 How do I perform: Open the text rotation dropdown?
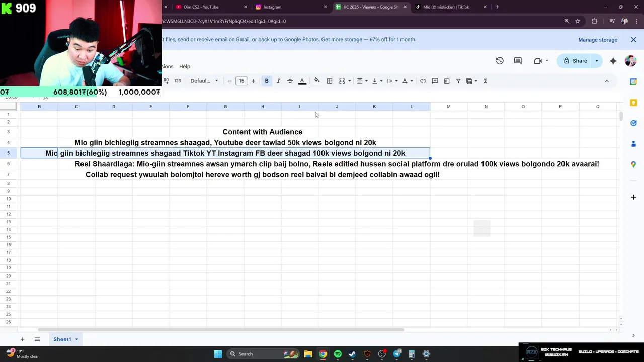point(408,81)
